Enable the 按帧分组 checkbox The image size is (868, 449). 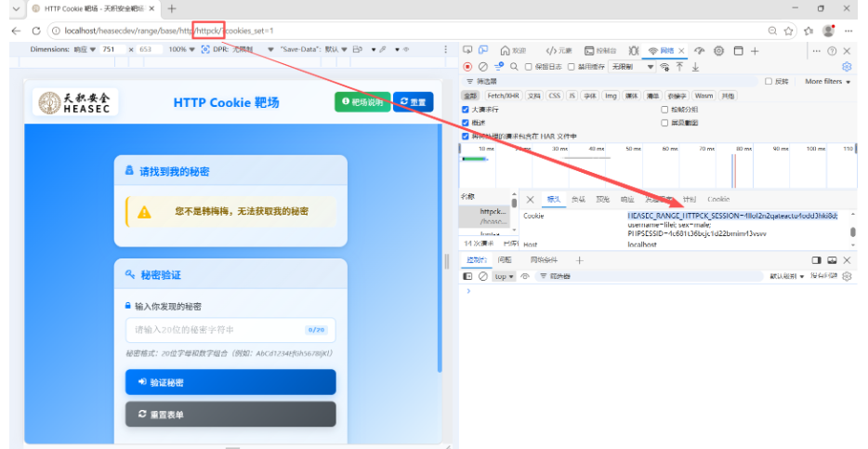664,109
